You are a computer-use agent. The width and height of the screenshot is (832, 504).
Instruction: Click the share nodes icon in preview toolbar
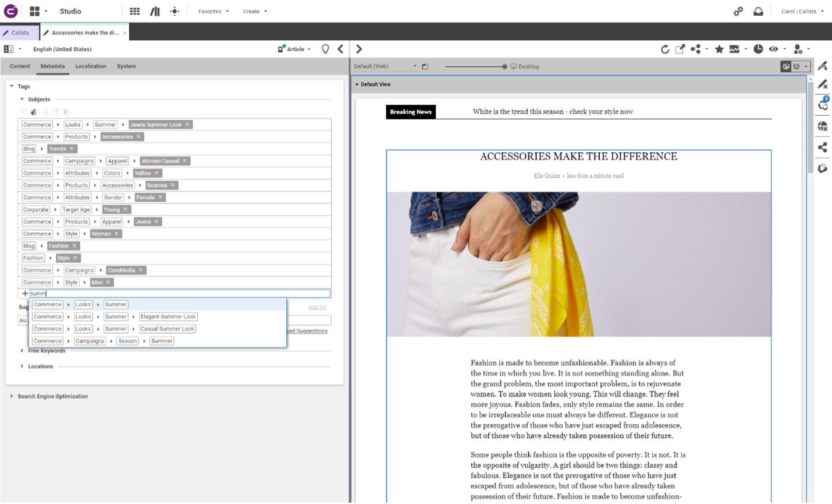click(695, 49)
